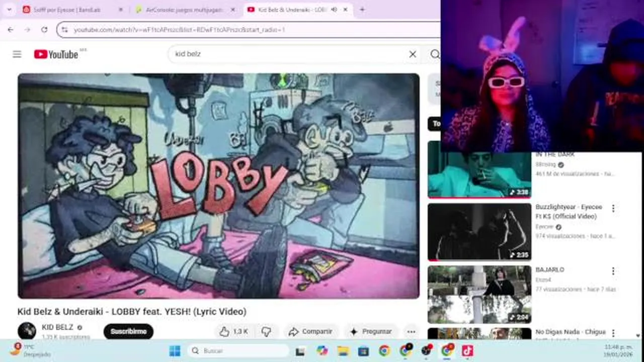Mute the YouTube tab via speaker icon
Viewport: 644px width, 362px height.
point(334,10)
